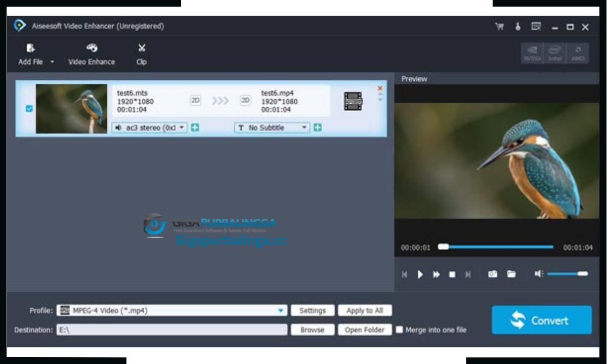Toggle output 2D mode button
The height and width of the screenshot is (364, 607).
245,101
